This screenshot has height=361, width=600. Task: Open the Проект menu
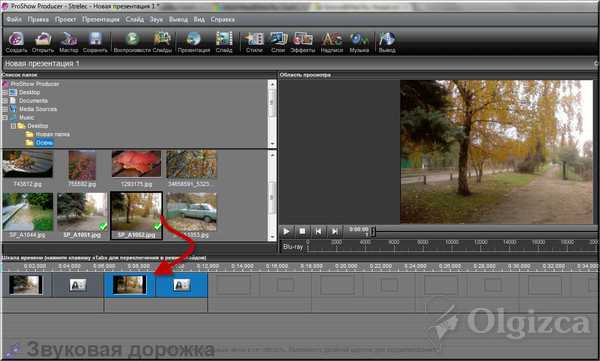(x=65, y=20)
